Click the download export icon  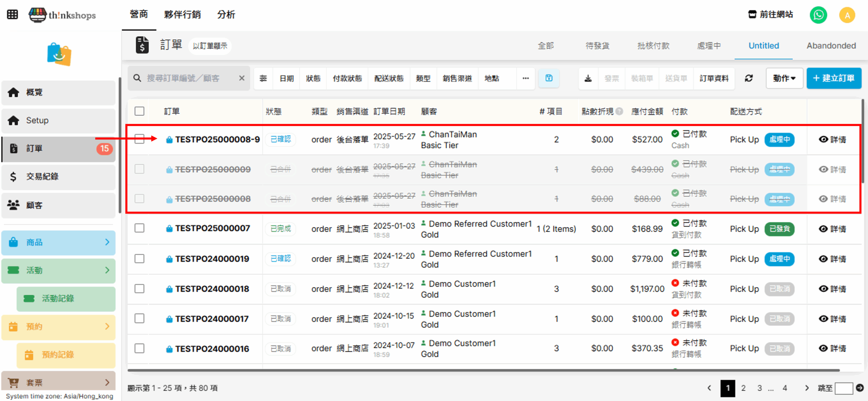(x=588, y=78)
